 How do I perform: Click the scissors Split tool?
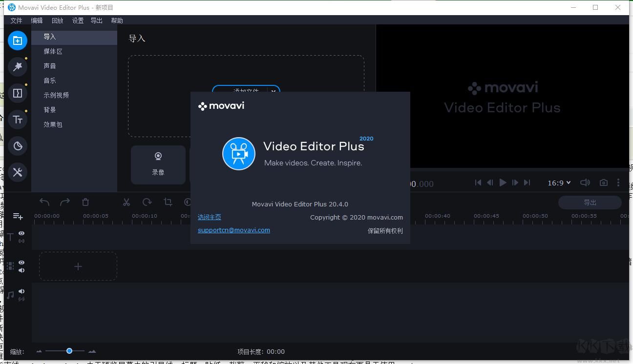pos(127,202)
